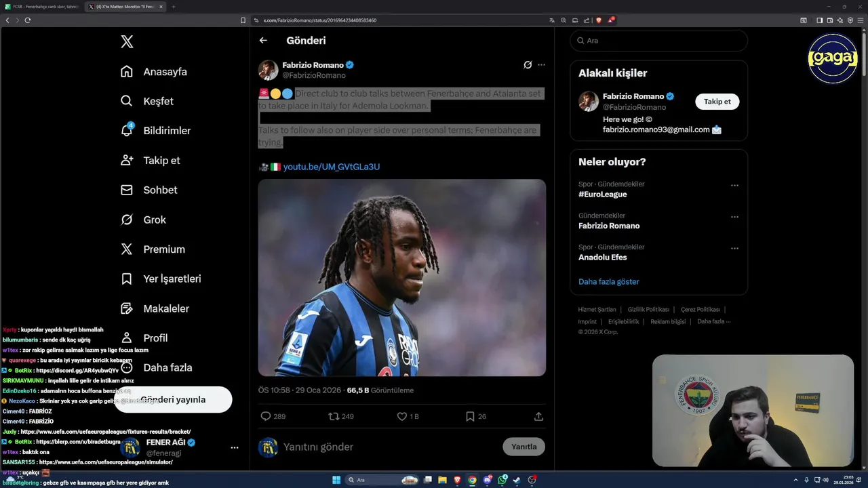
Task: Click Takip et to follow Fabrizio Romano
Action: (717, 102)
